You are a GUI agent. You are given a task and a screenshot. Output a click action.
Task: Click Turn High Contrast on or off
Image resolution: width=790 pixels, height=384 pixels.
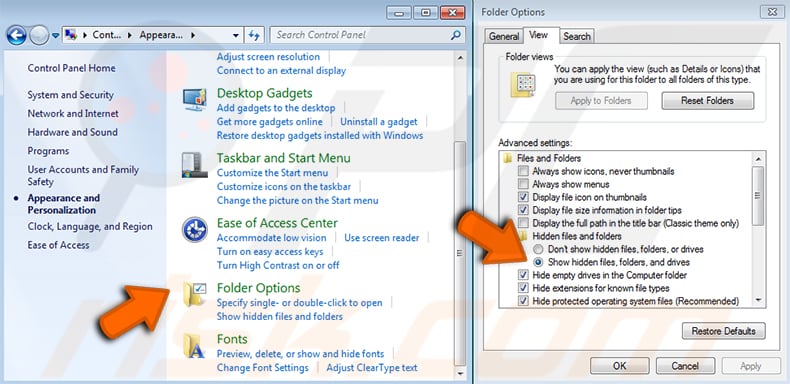[278, 265]
